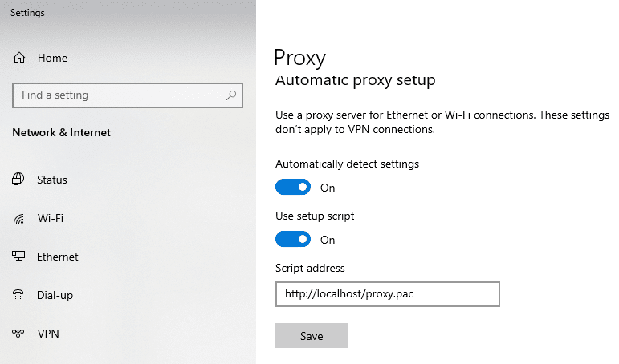Disable Automatically detect settings toggle
The height and width of the screenshot is (364, 619).
click(x=293, y=188)
